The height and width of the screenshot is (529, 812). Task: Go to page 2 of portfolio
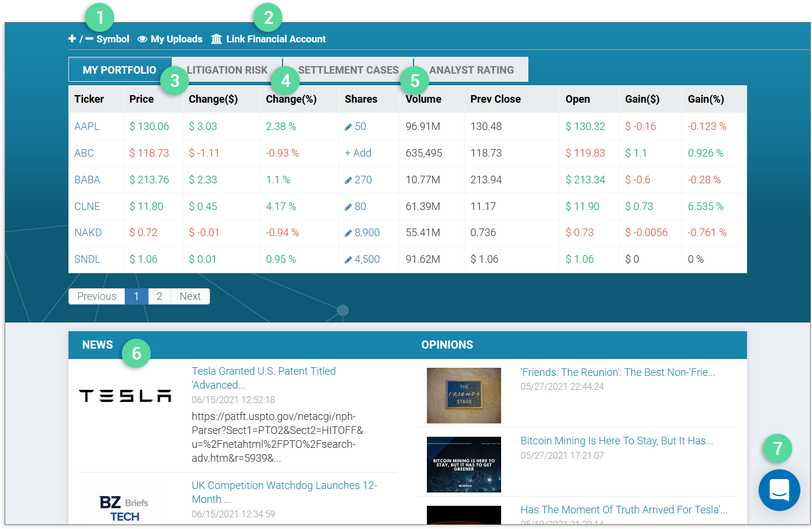(159, 296)
